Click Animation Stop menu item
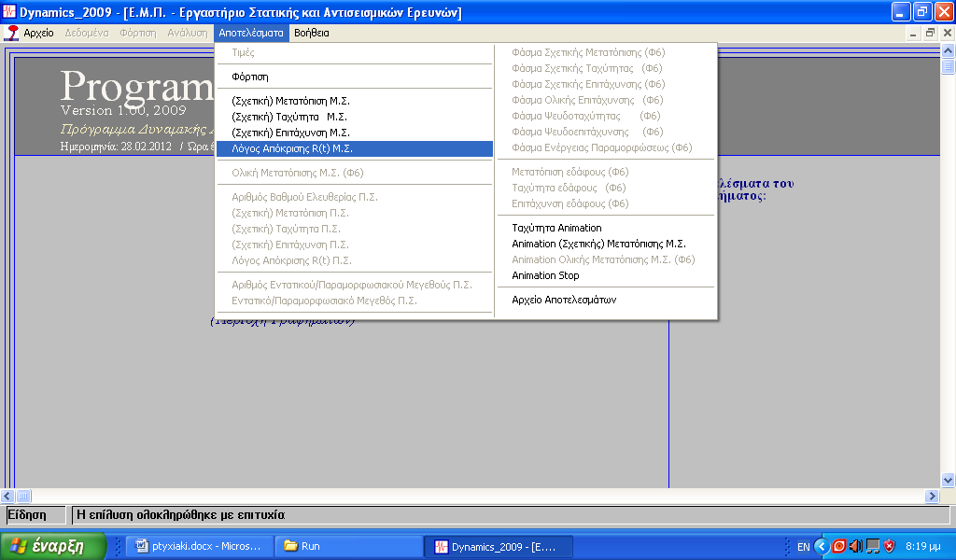Screen dimensions: 956x560 [605, 275]
